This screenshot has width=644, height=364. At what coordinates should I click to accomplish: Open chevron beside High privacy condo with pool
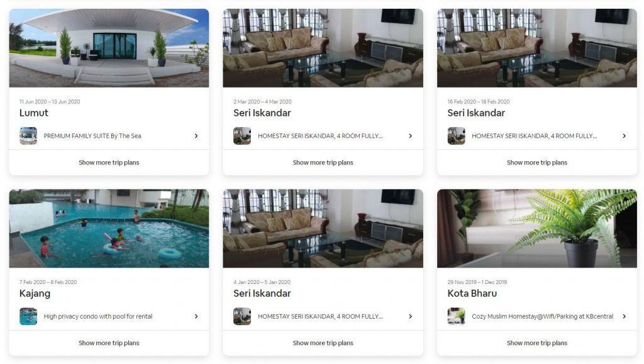(x=196, y=316)
